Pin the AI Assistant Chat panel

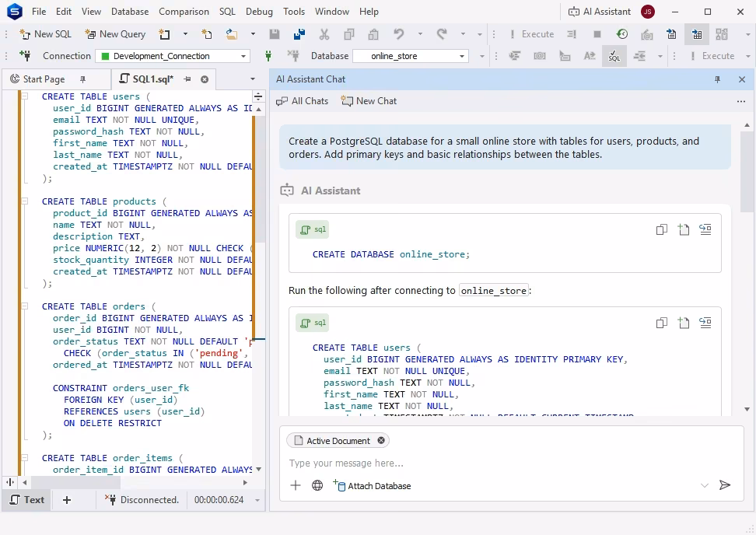point(717,79)
